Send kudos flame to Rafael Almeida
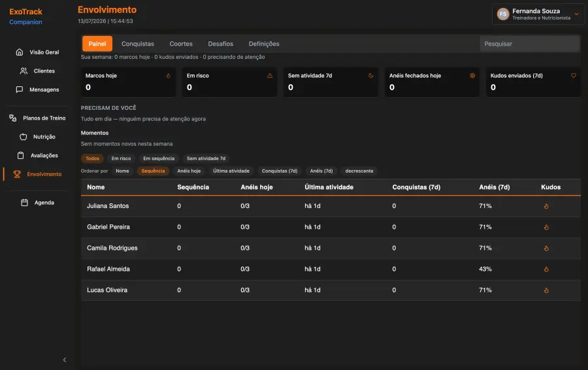588x370 pixels. [x=546, y=269]
